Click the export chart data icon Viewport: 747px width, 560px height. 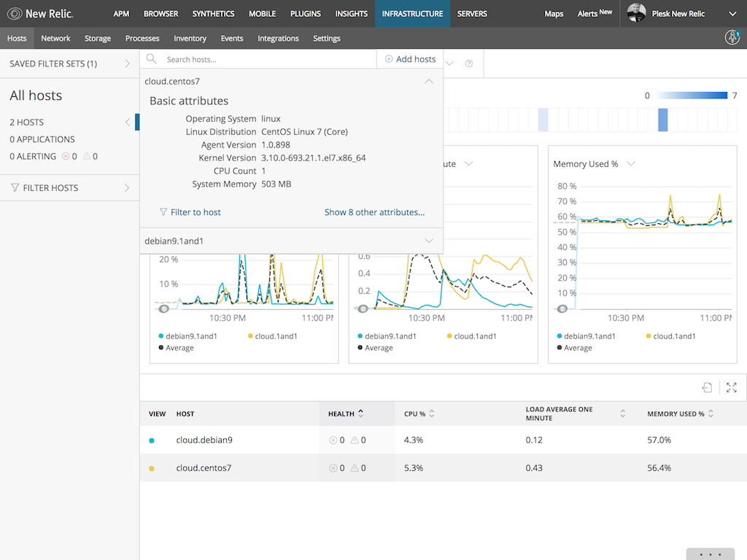click(706, 387)
